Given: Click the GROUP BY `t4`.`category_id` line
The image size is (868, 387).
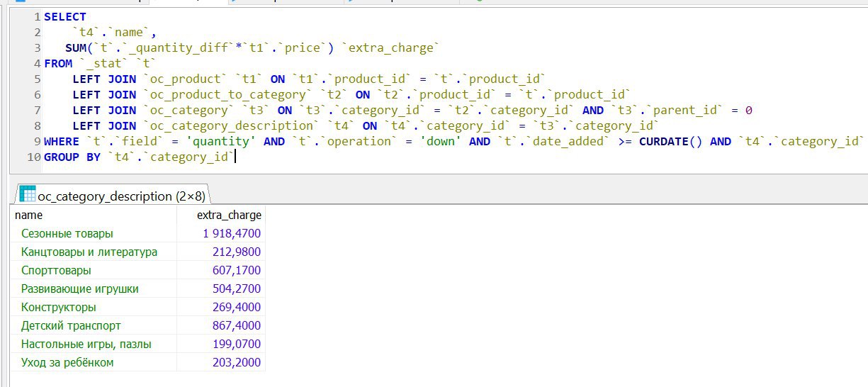Looking at the screenshot, I should click(x=139, y=157).
